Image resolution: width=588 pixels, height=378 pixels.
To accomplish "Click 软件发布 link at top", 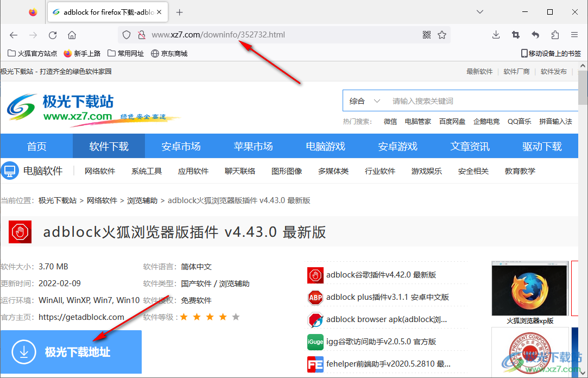I will coord(553,72).
